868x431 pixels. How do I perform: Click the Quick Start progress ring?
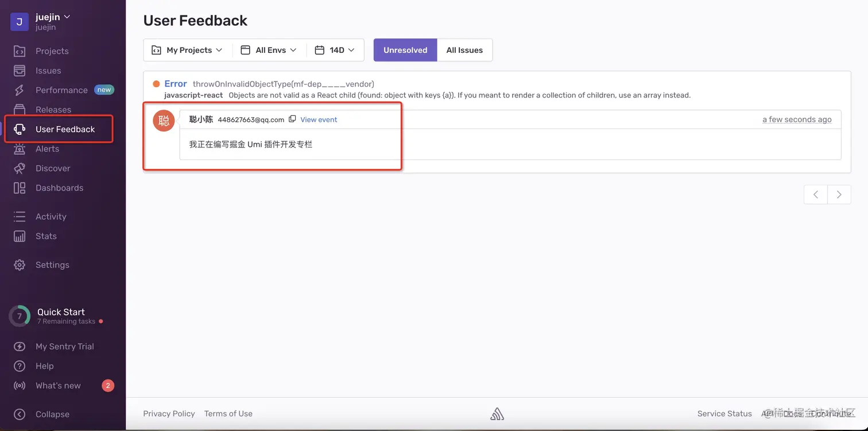(20, 316)
